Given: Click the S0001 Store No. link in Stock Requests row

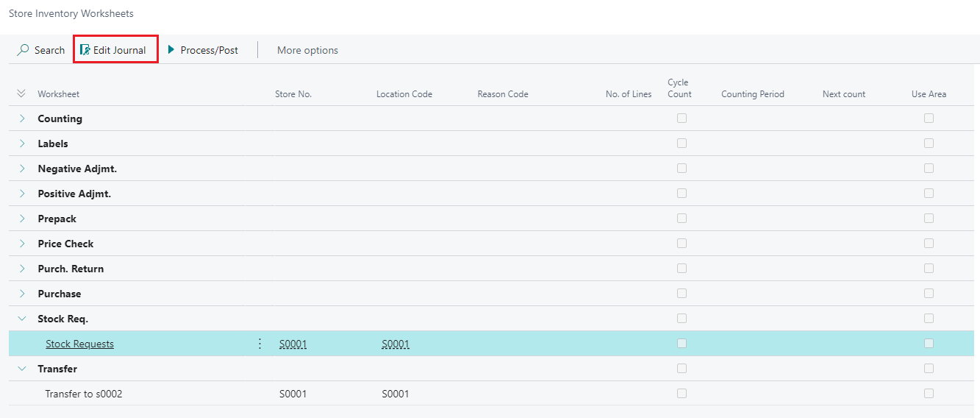Looking at the screenshot, I should [293, 344].
